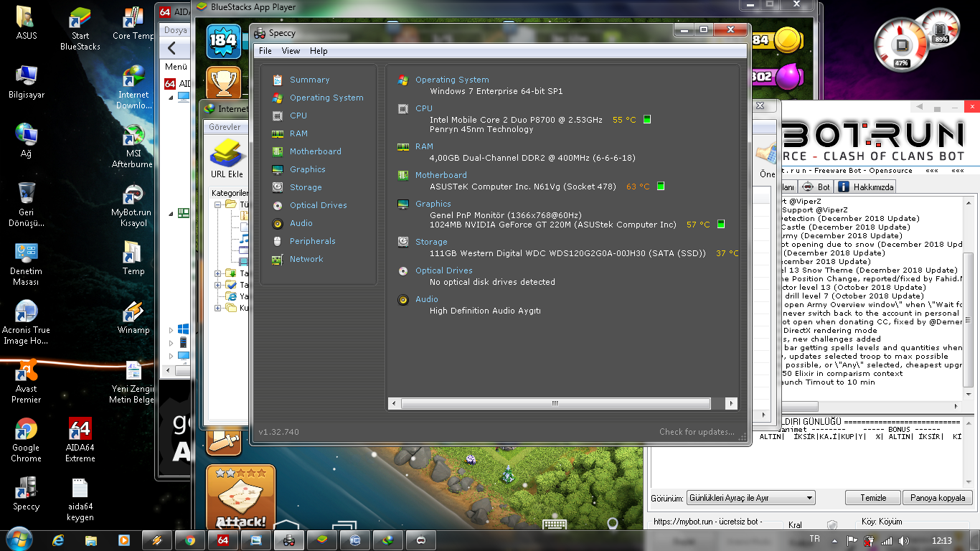Select Acronis True Image desktop icon
980x551 pixels.
pyautogui.click(x=27, y=322)
